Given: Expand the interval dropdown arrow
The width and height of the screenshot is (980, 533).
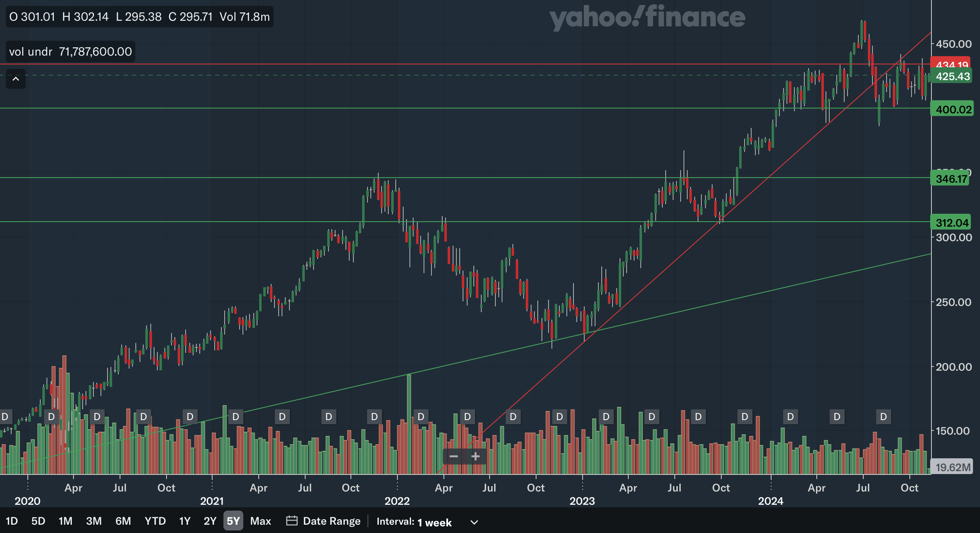Looking at the screenshot, I should pos(474,522).
